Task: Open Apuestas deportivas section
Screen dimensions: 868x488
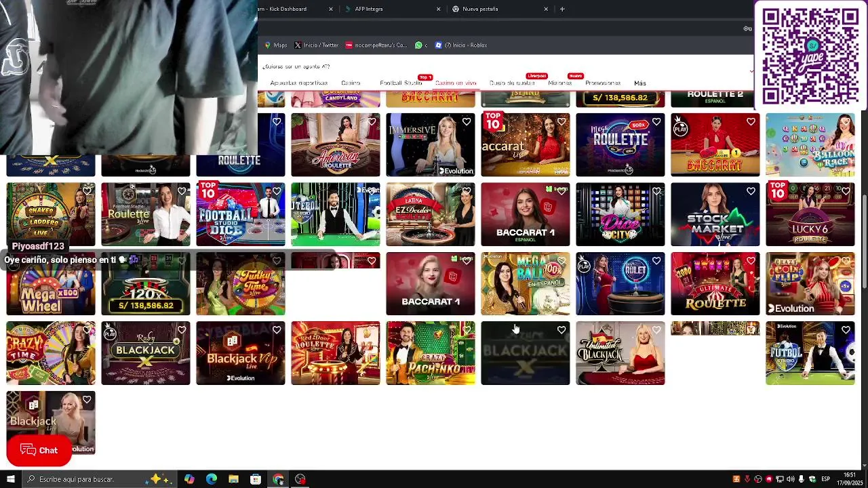Action: click(x=299, y=83)
